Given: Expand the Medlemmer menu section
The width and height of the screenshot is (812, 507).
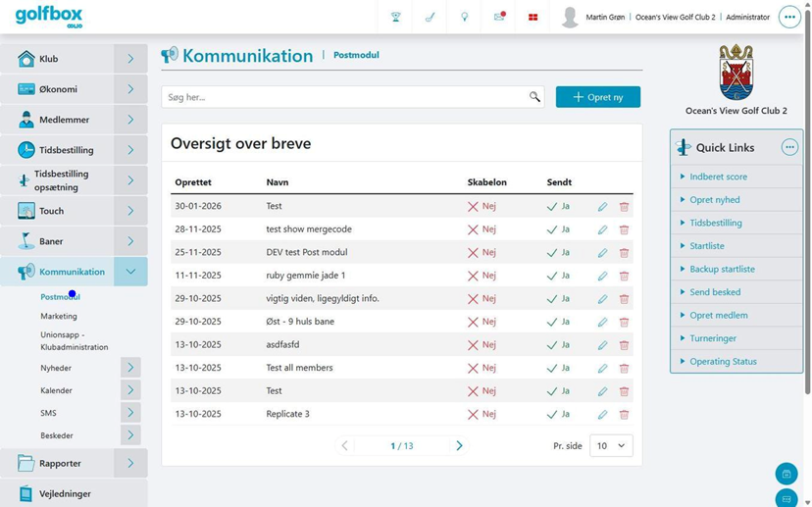Looking at the screenshot, I should tap(130, 120).
